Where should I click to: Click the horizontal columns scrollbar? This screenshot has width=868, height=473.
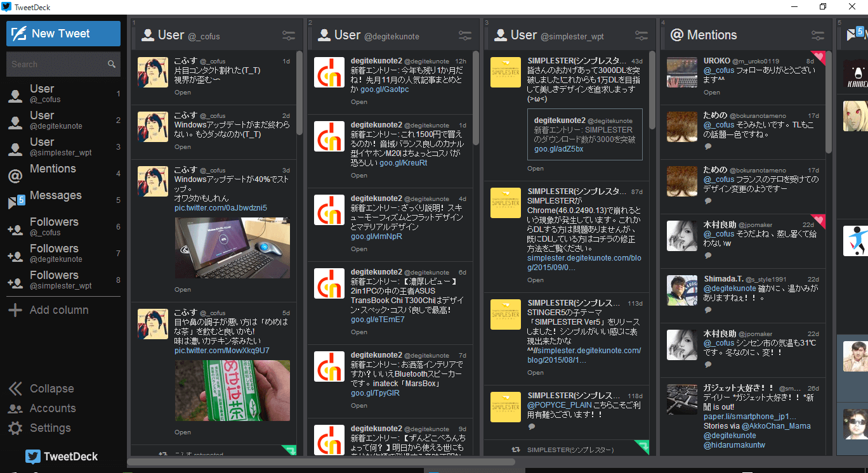point(320,462)
